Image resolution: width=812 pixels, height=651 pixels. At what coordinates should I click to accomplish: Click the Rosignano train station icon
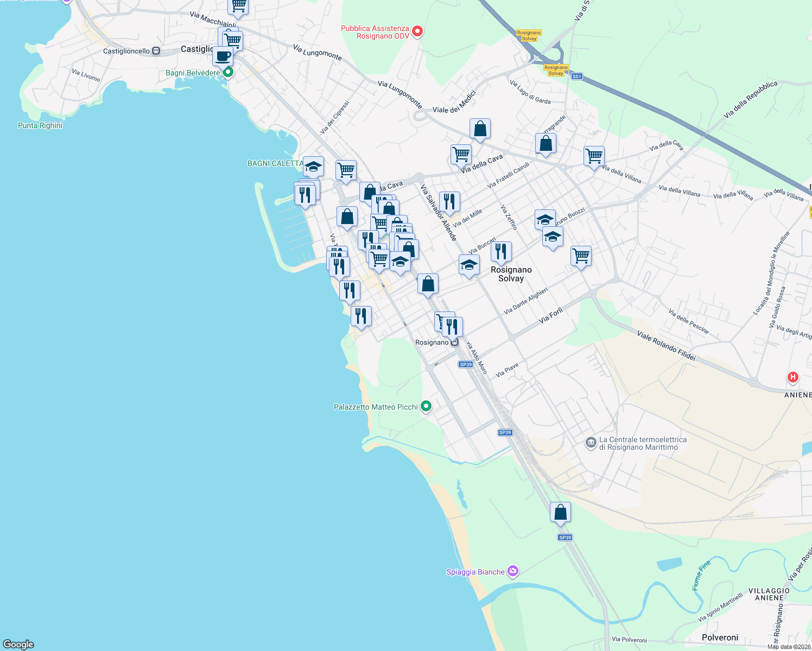454,342
